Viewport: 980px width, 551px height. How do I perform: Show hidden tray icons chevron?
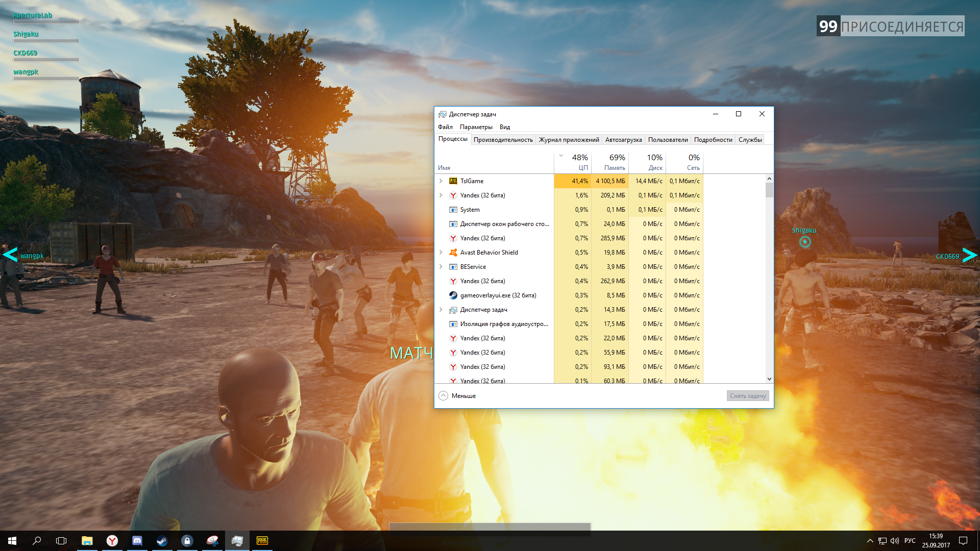click(870, 541)
